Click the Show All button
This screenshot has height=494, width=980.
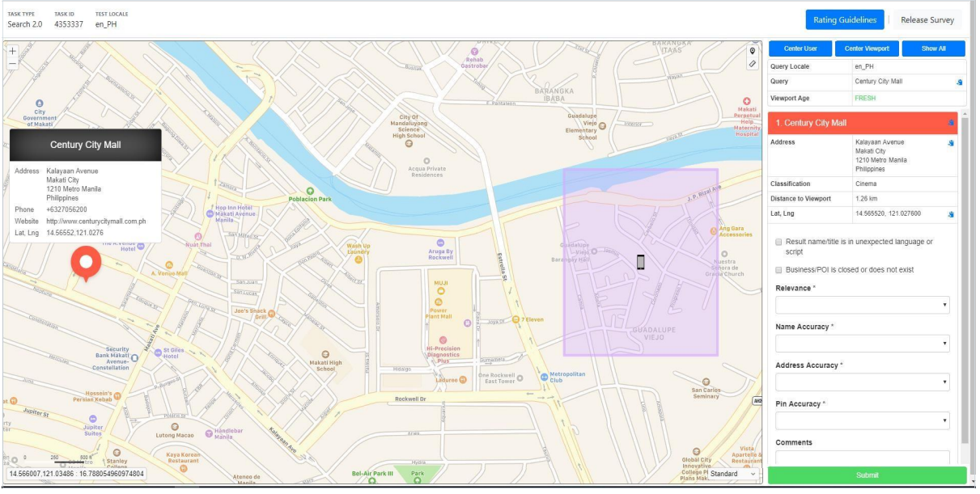pos(933,49)
